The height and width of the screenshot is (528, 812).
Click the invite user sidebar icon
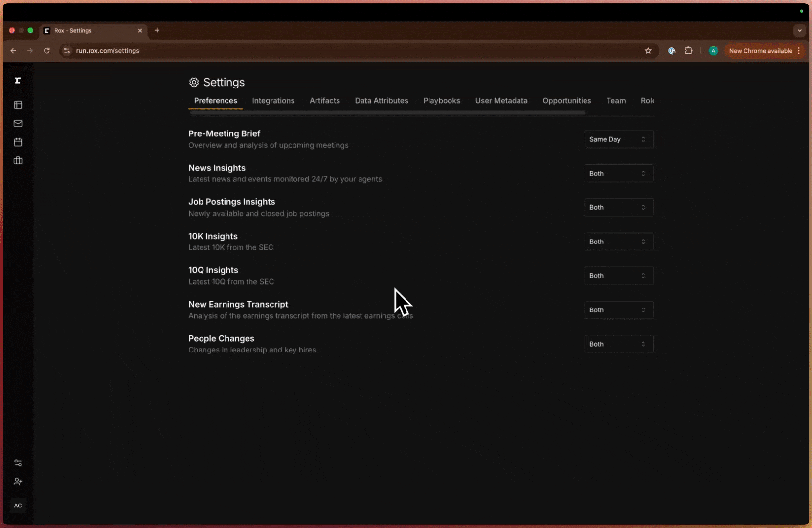click(18, 482)
